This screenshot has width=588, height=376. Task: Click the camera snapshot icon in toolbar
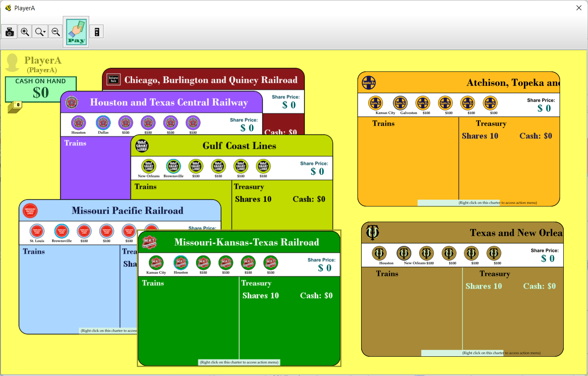(x=9, y=32)
